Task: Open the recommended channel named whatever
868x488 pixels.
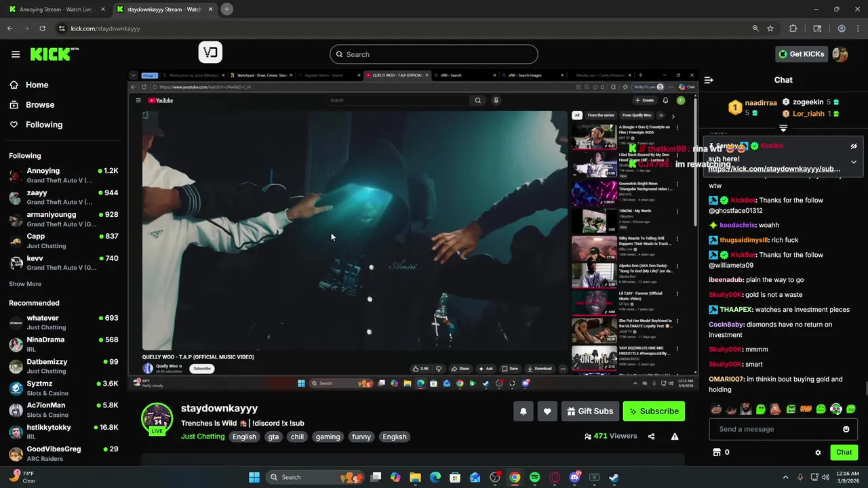Action: coord(63,323)
